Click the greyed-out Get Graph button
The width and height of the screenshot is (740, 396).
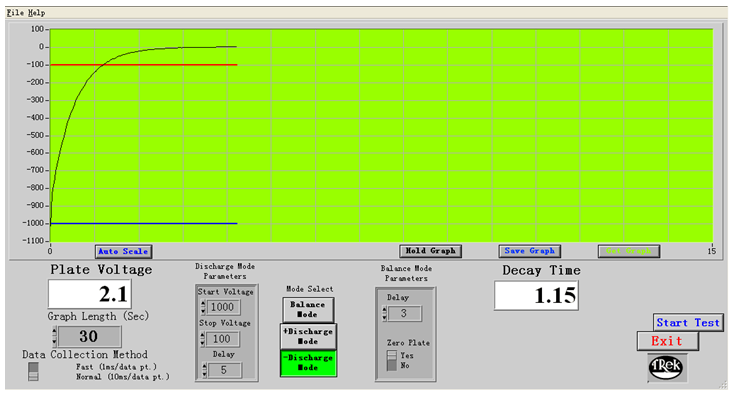click(x=629, y=251)
